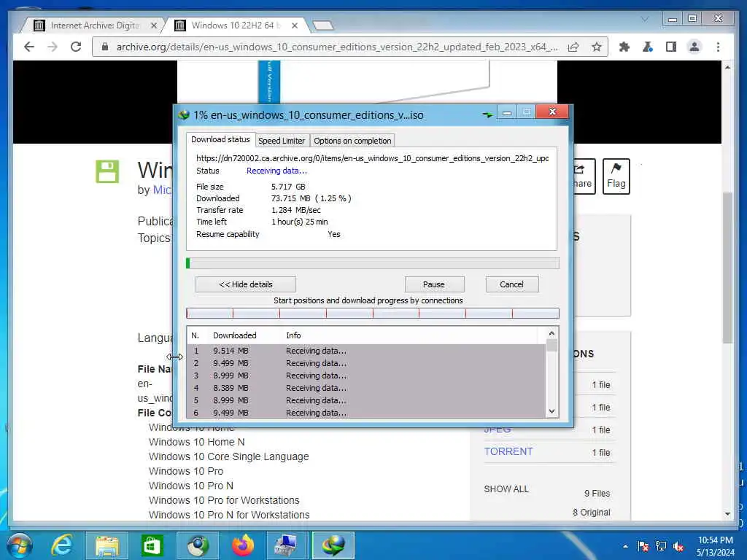747x560 pixels.
Task: Switch to the Windows 10 22H2 64 tab
Action: (236, 26)
